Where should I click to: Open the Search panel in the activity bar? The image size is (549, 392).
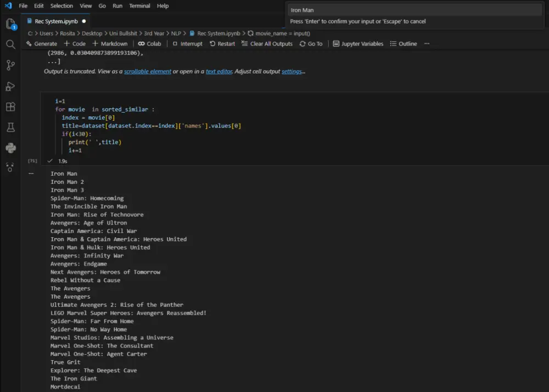pos(10,44)
